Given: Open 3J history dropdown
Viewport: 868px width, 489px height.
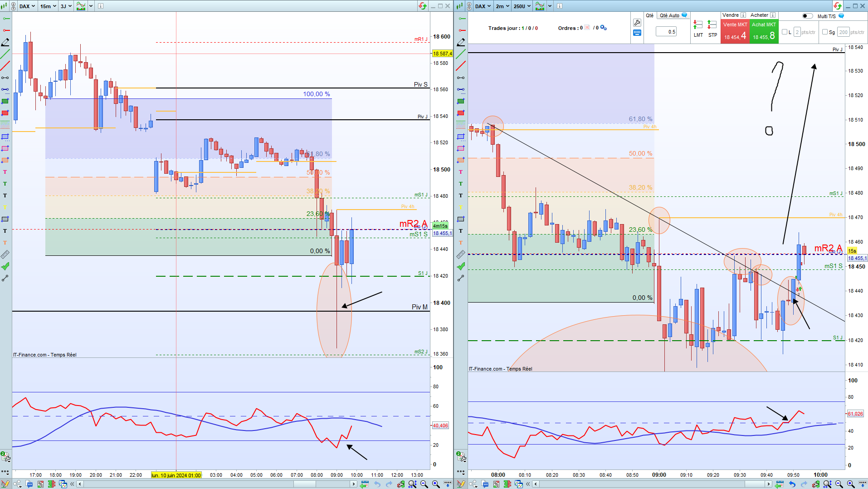Looking at the screenshot, I should coord(66,6).
